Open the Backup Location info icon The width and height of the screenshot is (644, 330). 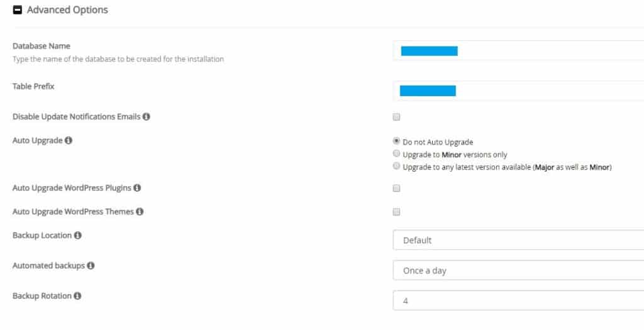click(x=77, y=235)
